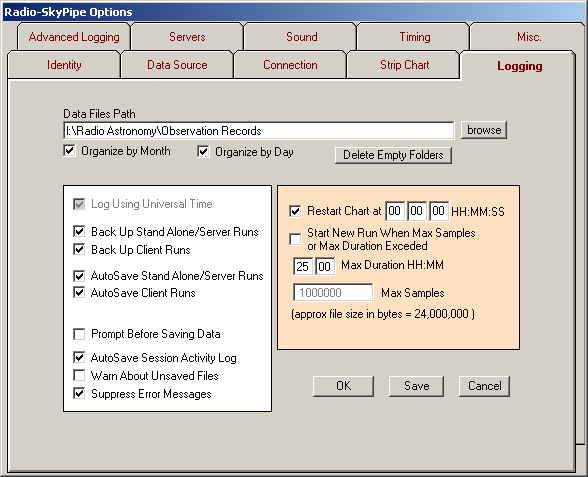Toggle Organize by Day checkbox
The image size is (588, 477).
point(203,152)
